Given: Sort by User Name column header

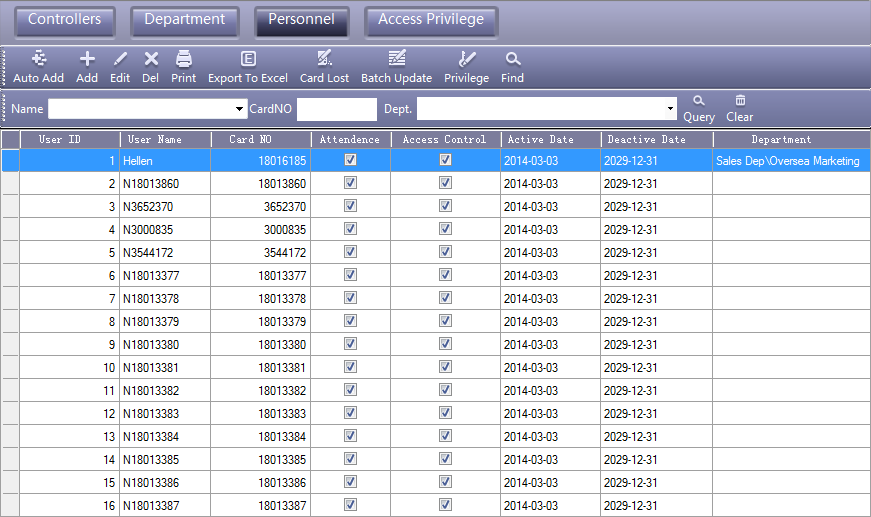Looking at the screenshot, I should (166, 139).
